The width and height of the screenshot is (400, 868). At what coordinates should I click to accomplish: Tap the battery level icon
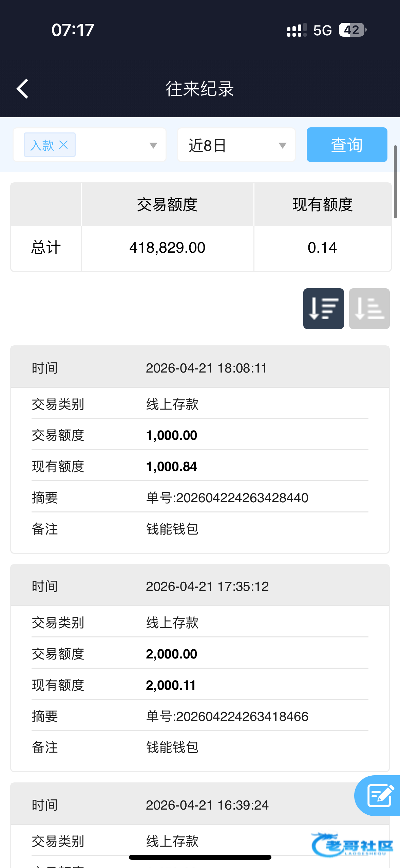[x=353, y=30]
